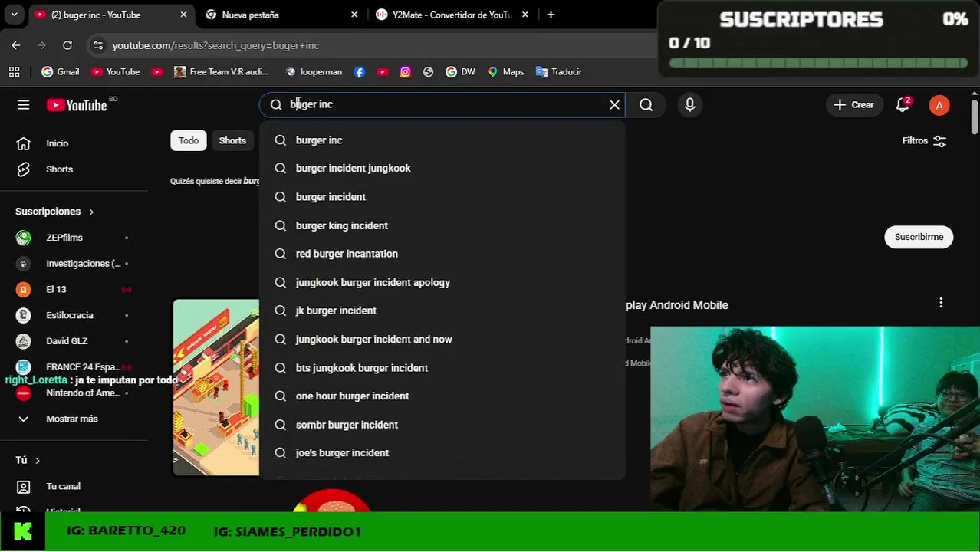This screenshot has height=552, width=980.
Task: Open the browser apps grid icon
Action: pos(14,72)
